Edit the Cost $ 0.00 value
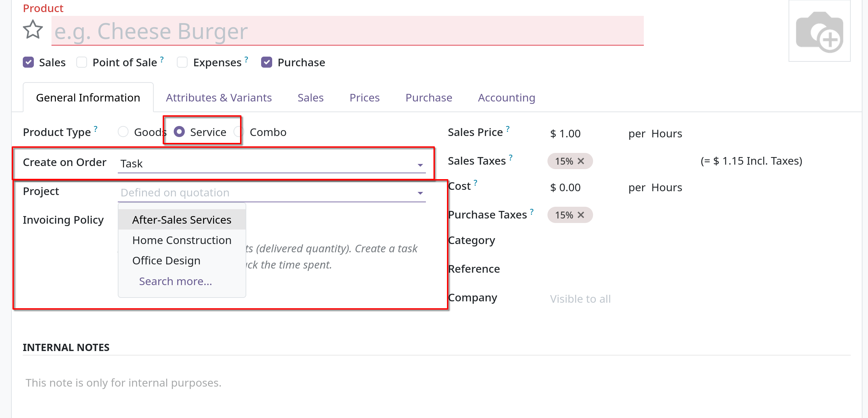The height and width of the screenshot is (418, 868). click(565, 187)
